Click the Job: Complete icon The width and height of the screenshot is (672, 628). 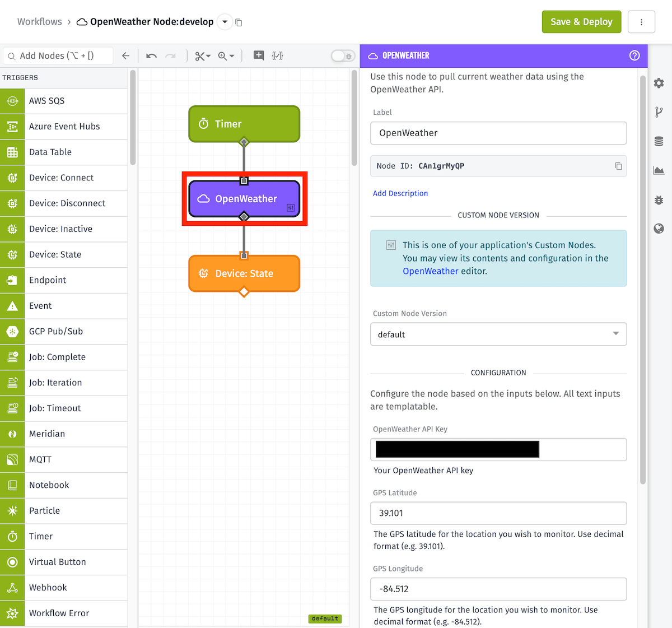(x=12, y=357)
